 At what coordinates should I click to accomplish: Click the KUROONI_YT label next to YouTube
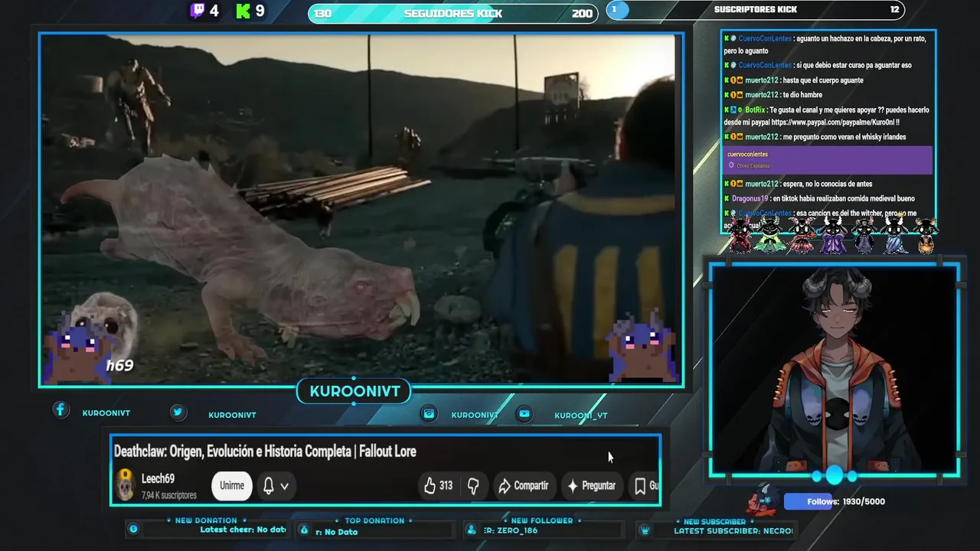(581, 416)
